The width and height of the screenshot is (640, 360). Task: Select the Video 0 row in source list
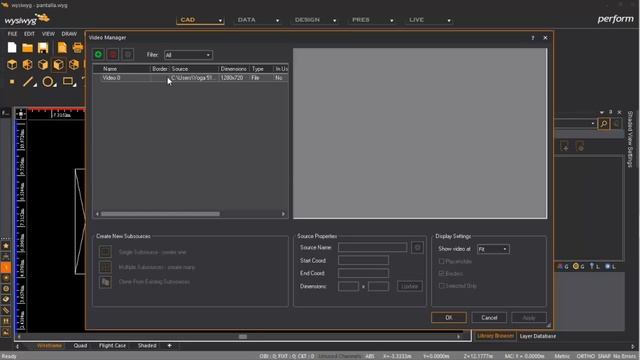(190, 78)
